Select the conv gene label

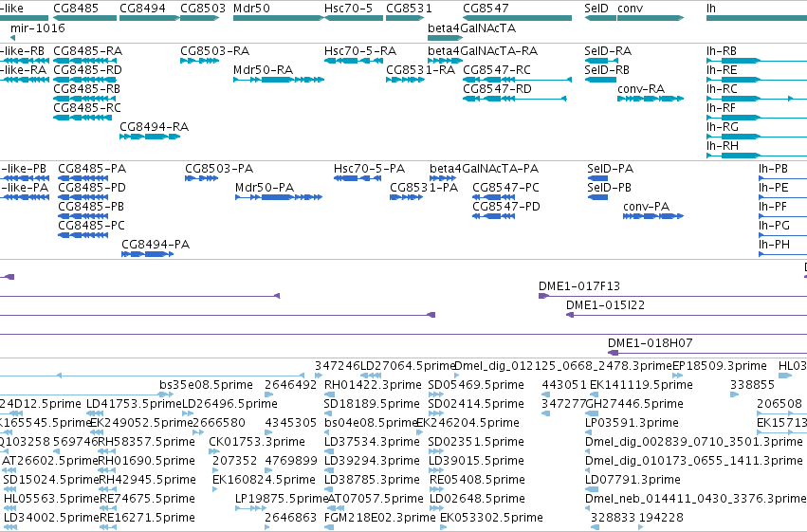point(630,9)
